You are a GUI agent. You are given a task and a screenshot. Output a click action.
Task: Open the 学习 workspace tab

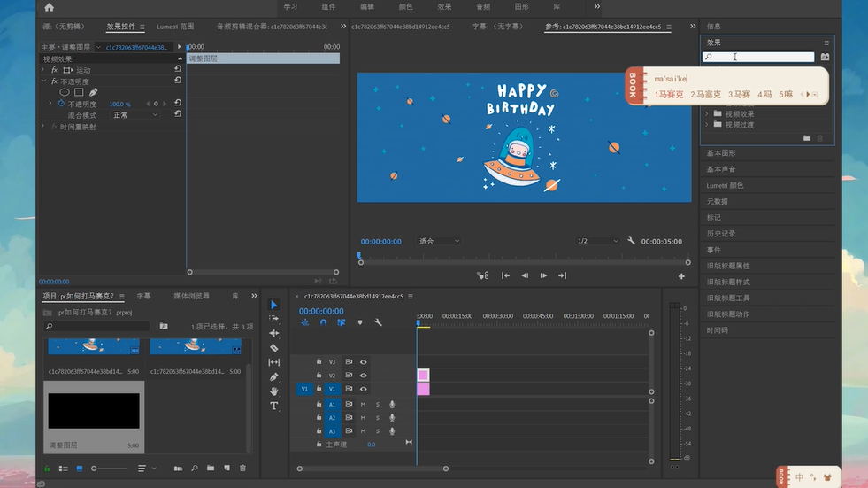pos(290,7)
